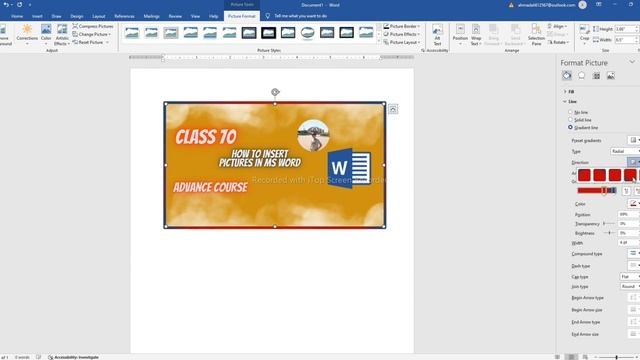Collapse the Format Picture pane options chevron

point(632,62)
